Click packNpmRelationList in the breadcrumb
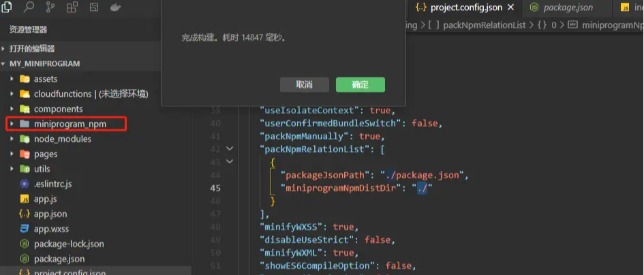Viewport: 644px width, 275px height. tap(484, 25)
